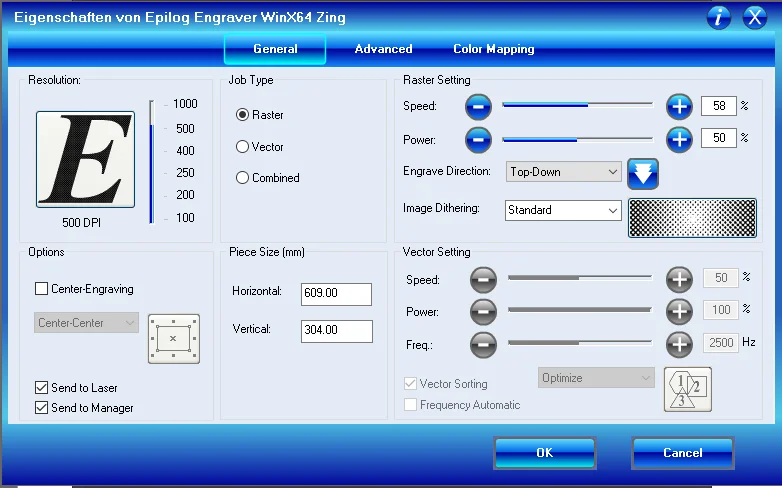This screenshot has height=488, width=782.
Task: Select the Vector job type
Action: (242, 147)
